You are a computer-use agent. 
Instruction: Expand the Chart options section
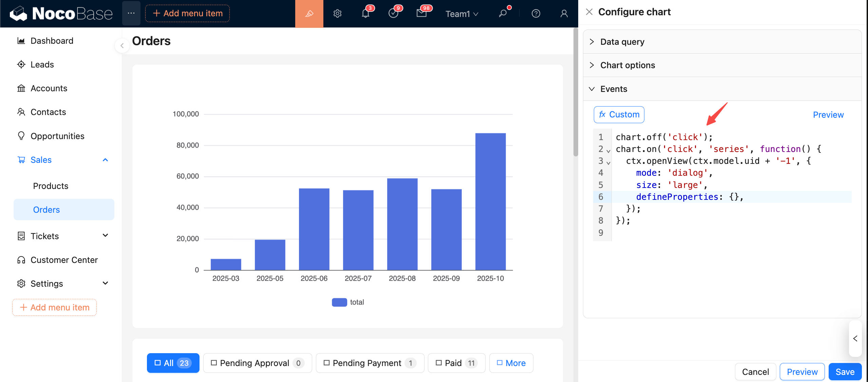click(627, 65)
